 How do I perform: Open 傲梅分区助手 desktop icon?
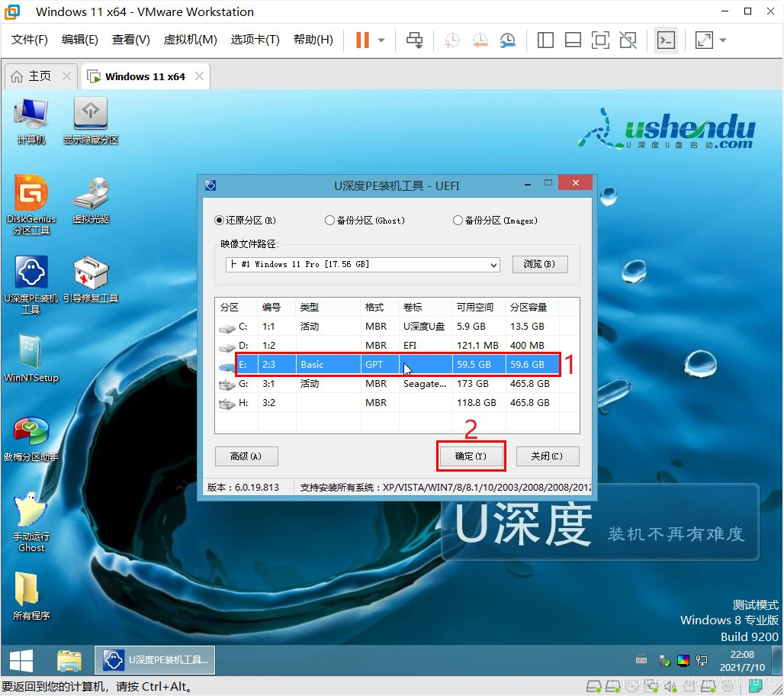31,439
